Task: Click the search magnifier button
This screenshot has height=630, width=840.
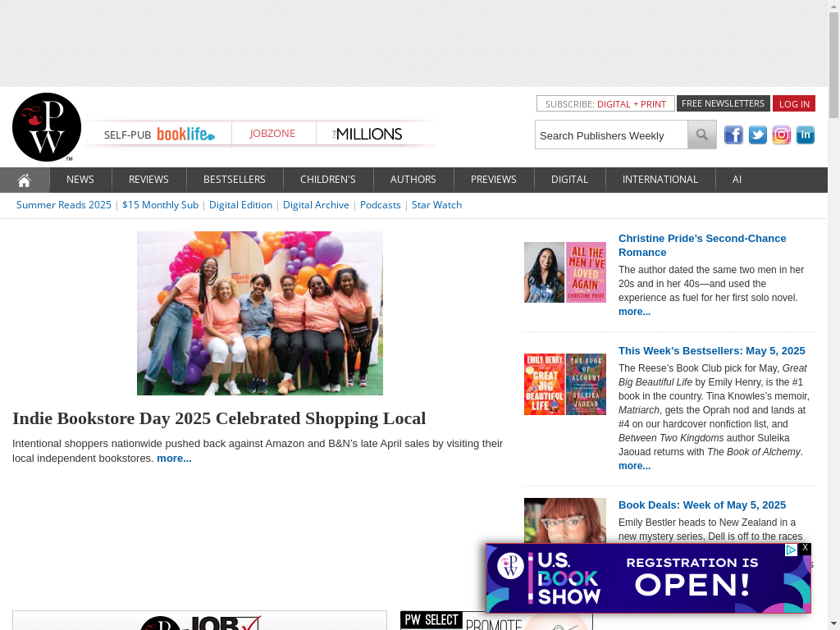Action: (x=702, y=135)
